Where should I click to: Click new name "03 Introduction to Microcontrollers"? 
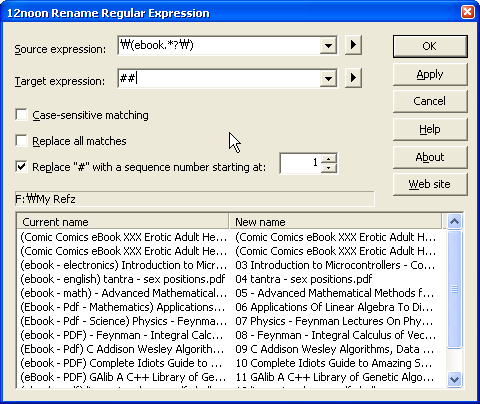(335, 265)
